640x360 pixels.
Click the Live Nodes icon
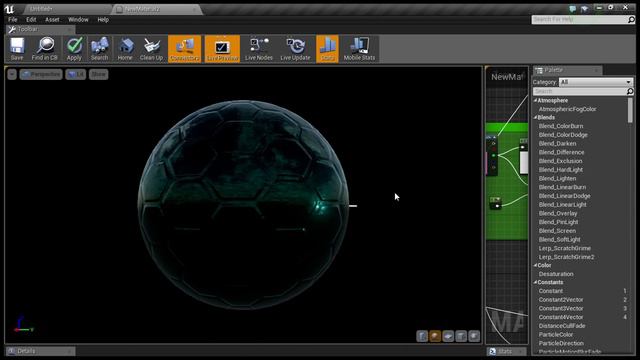[259, 49]
